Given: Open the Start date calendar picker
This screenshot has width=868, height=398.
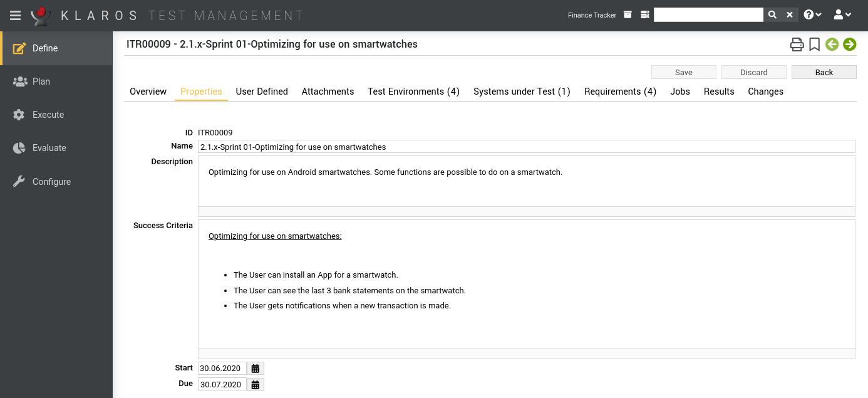Looking at the screenshot, I should click(256, 369).
